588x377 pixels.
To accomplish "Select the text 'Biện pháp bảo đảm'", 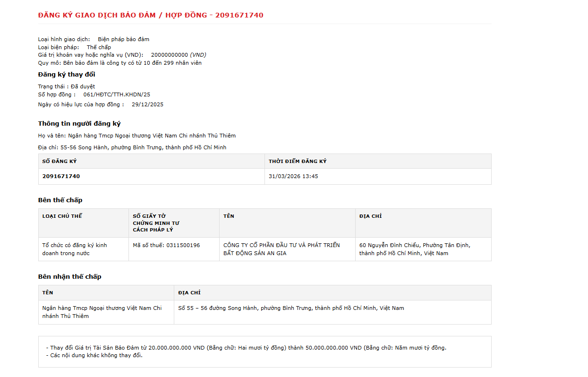I will (x=123, y=39).
